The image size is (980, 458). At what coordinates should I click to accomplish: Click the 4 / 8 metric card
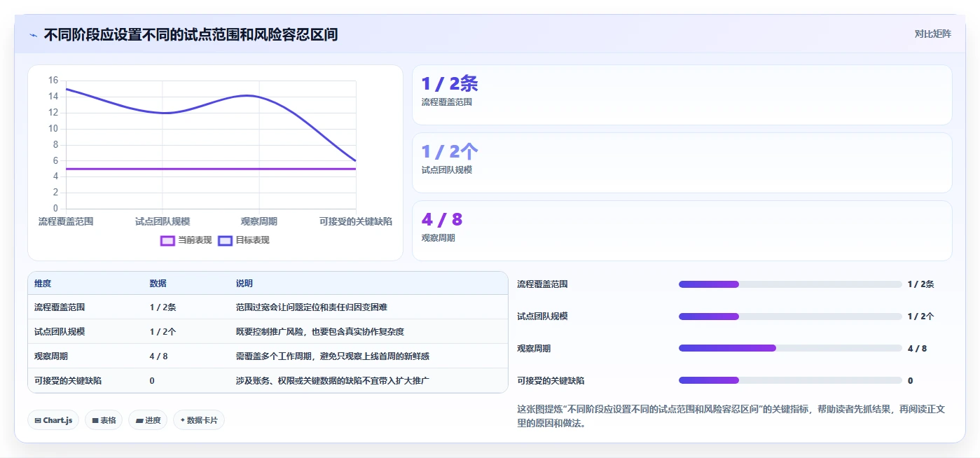(682, 231)
